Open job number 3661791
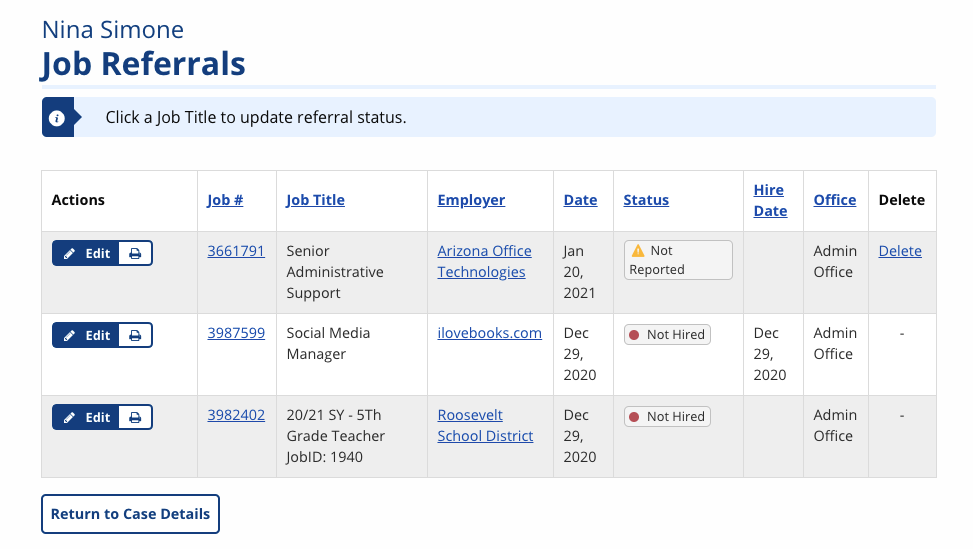973x549 pixels. 236,251
